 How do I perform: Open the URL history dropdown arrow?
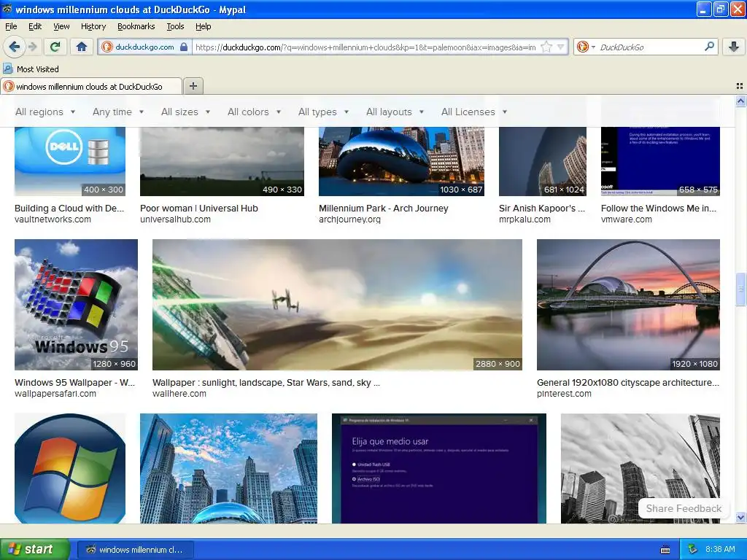[x=561, y=47]
